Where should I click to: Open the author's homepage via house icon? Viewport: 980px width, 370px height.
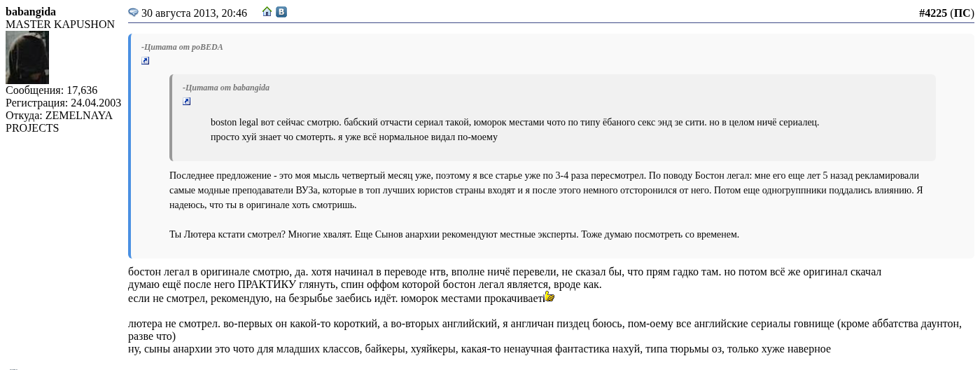pos(267,12)
